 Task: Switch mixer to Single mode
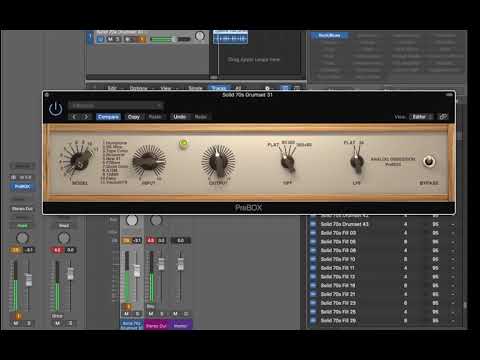pos(195,88)
